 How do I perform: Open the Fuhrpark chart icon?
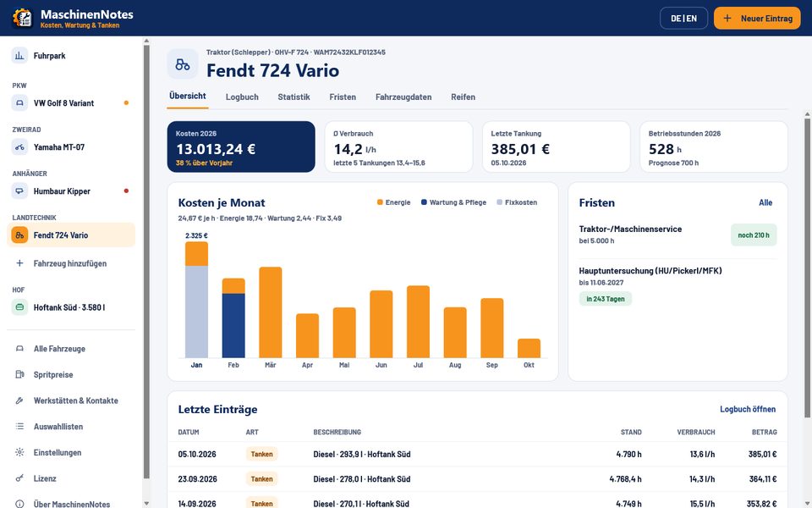point(19,56)
